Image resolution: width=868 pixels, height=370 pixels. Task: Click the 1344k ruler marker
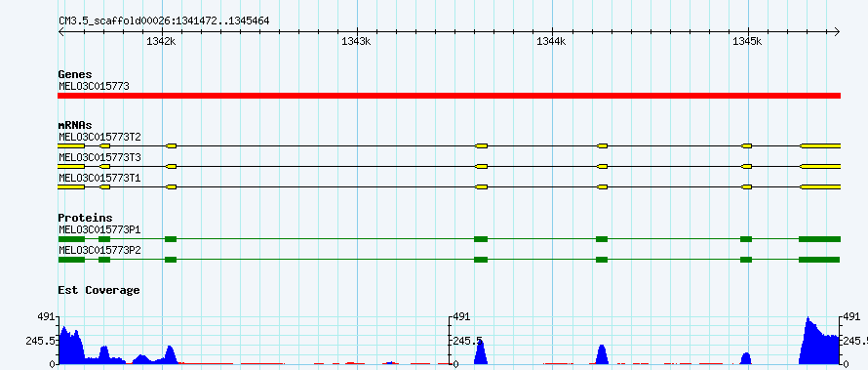(552, 41)
